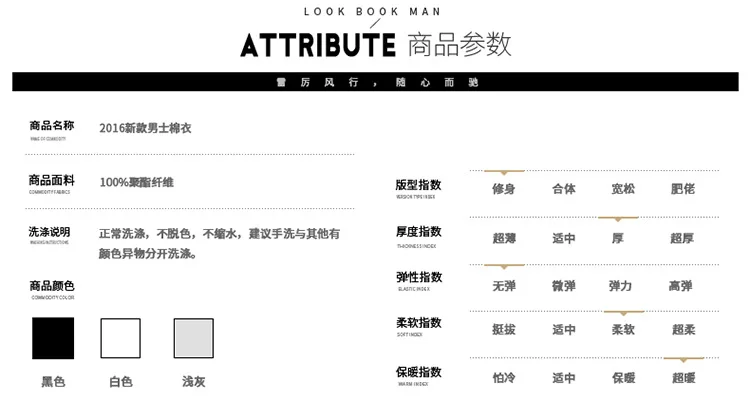Image resolution: width=750 pixels, height=401 pixels.
Task: Click the 宽松 fit option
Action: coord(623,189)
